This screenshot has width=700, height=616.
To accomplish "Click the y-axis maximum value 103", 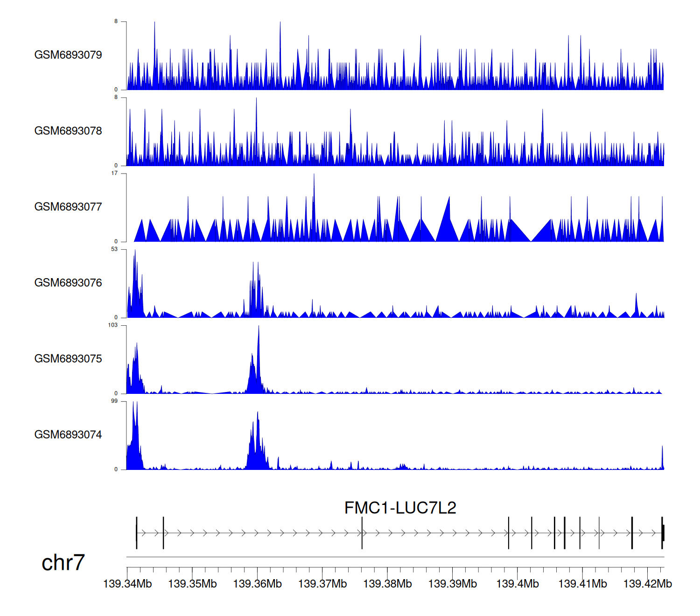I will [112, 325].
